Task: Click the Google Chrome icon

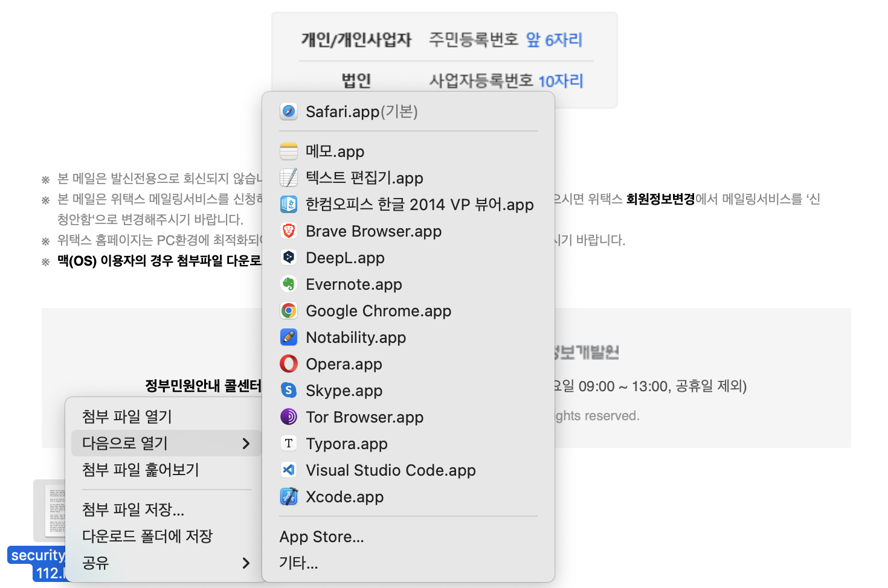Action: 289,310
